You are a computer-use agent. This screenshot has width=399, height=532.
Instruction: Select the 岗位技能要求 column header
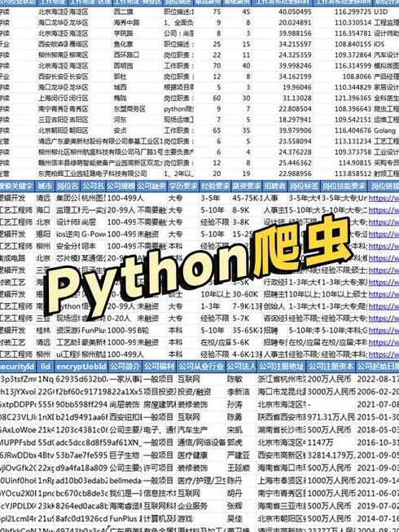pyautogui.click(x=344, y=186)
